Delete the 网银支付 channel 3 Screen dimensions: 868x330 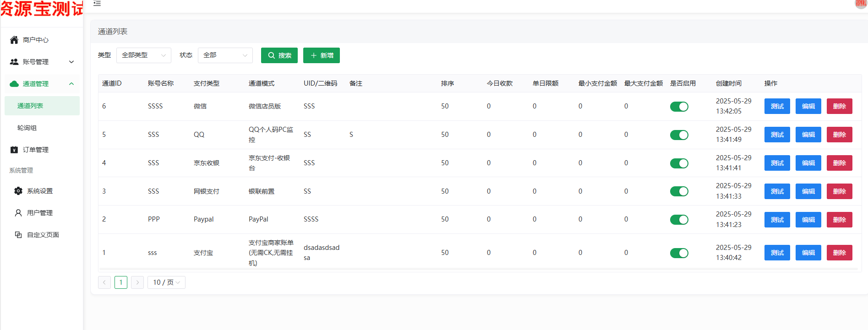[x=840, y=191]
